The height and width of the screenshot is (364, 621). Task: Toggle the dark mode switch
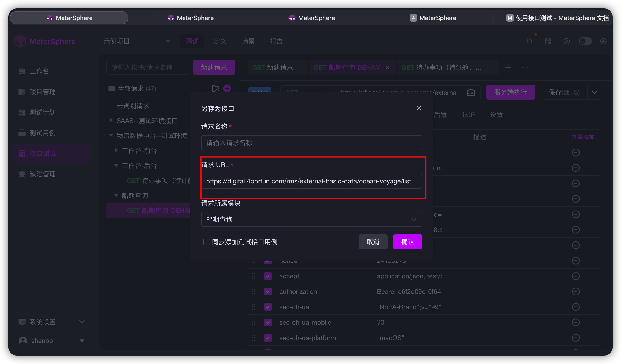pos(585,41)
